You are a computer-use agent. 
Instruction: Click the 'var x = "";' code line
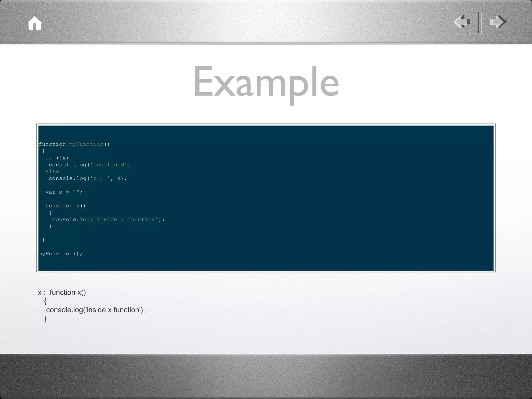pos(64,192)
